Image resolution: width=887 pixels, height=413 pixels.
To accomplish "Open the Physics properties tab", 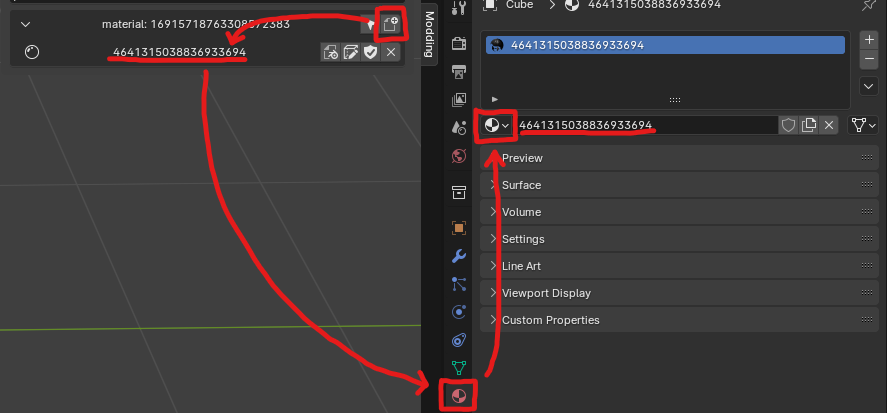I will pyautogui.click(x=459, y=312).
